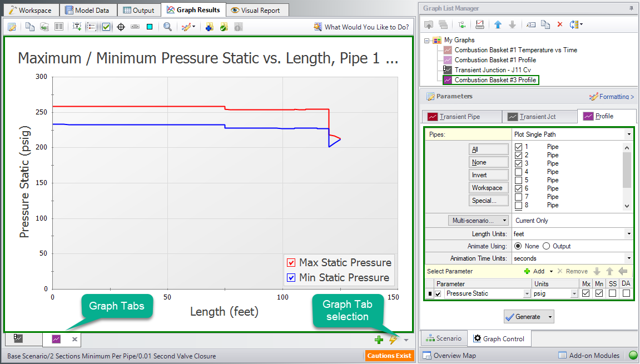Click the red Max Static Pressure legend swatch
640x364 pixels.
[x=291, y=263]
